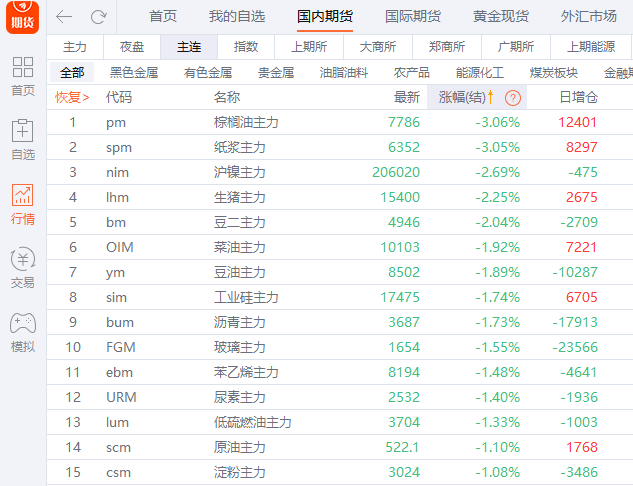The image size is (633, 486).
Task: Refresh the page with the reload icon
Action: [x=98, y=17]
